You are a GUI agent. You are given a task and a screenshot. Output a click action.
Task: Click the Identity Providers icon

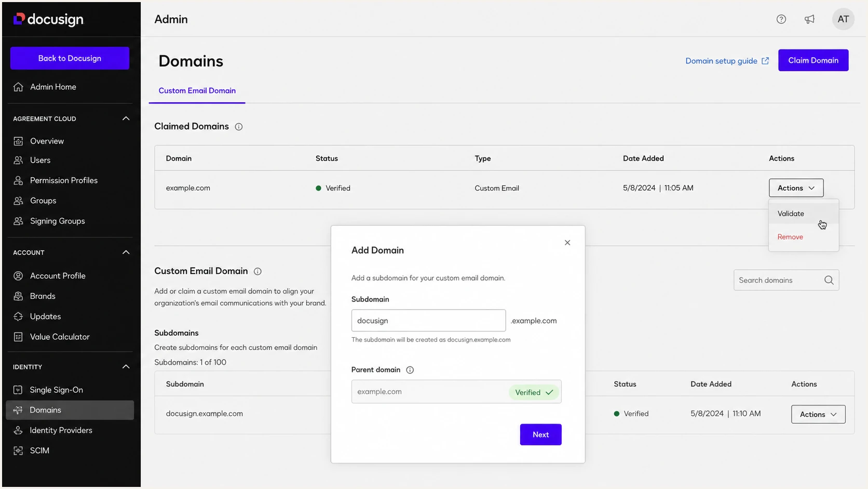pos(18,430)
